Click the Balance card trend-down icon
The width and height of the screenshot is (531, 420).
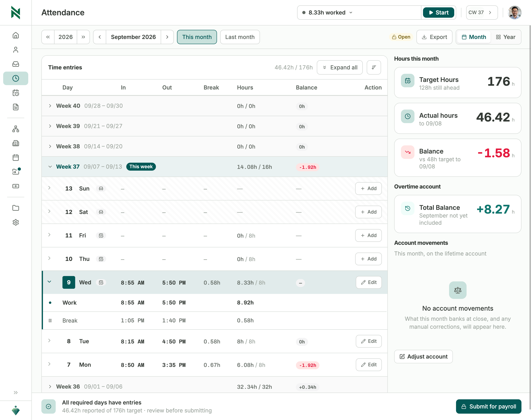[407, 152]
